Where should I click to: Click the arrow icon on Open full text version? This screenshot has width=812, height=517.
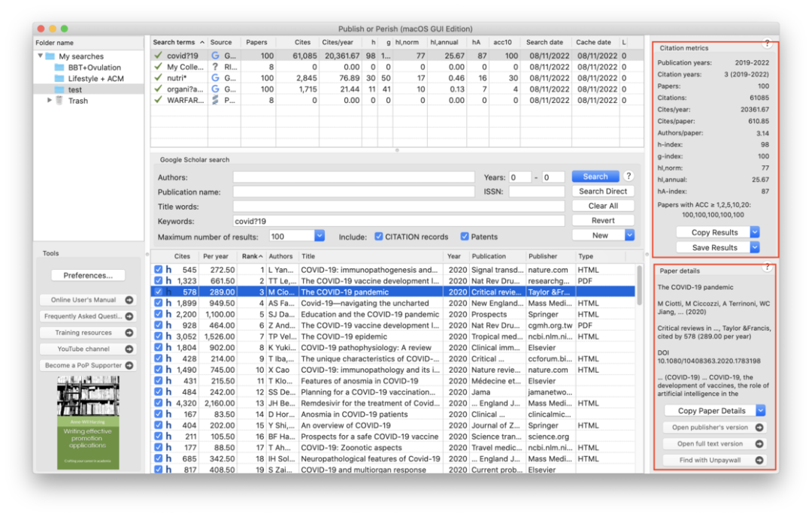point(759,443)
